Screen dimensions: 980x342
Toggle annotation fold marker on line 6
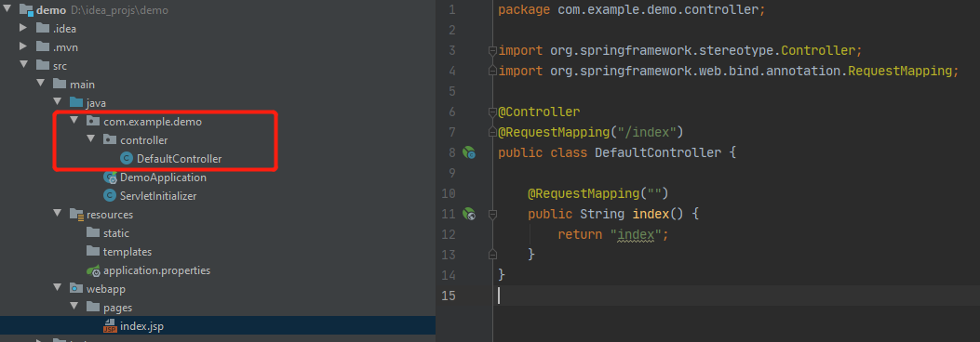[492, 112]
